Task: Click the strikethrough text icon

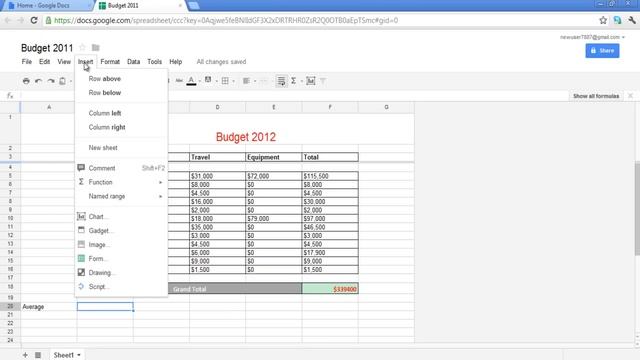Action: tap(179, 81)
